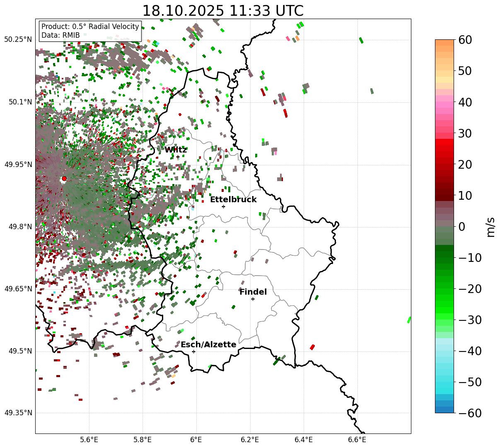Screen dimensions: 500x448
Task: Click the colorbar 50 tick label
Action: tap(464, 71)
